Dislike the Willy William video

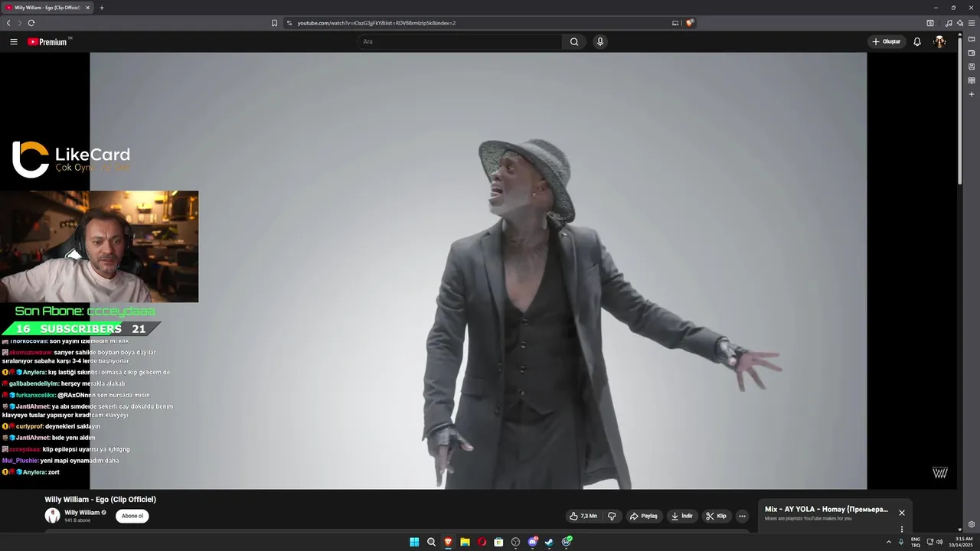tap(612, 516)
